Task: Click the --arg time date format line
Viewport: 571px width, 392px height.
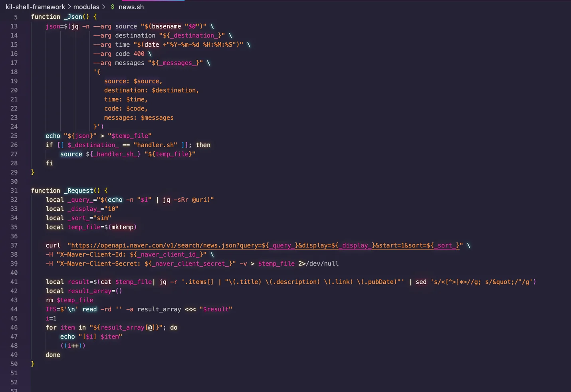Action: point(172,45)
